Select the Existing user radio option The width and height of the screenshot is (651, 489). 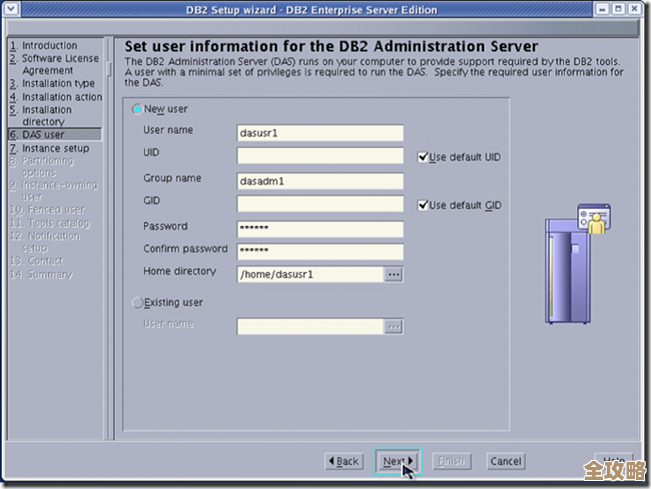click(x=138, y=302)
